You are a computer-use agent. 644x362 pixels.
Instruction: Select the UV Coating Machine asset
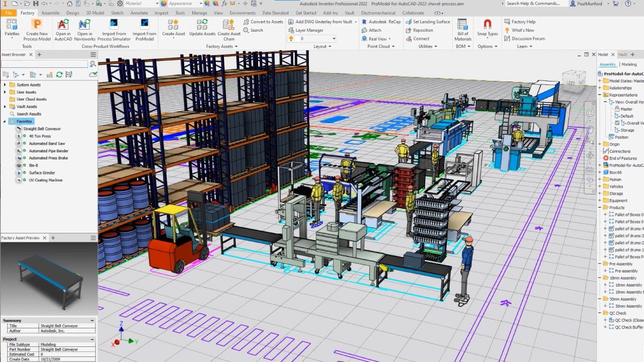point(46,180)
